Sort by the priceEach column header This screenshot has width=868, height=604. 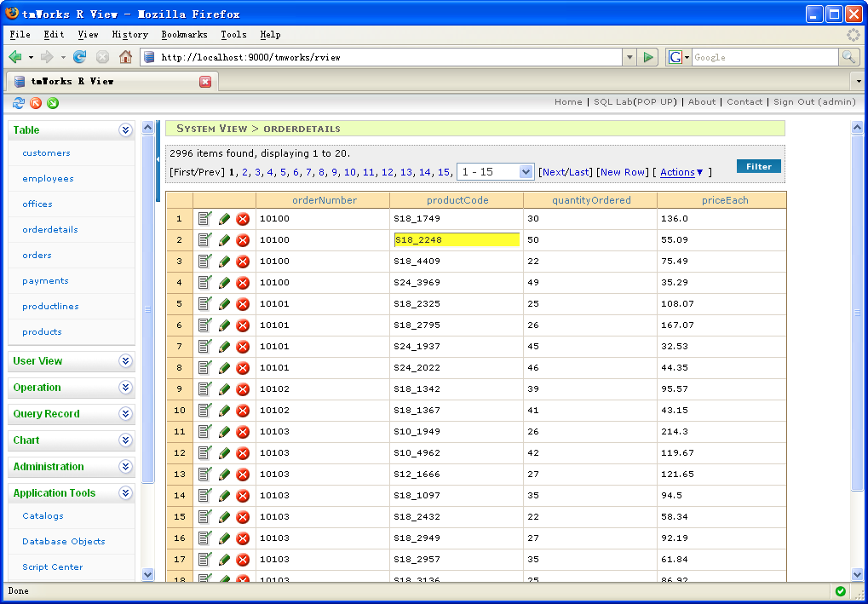pos(725,200)
